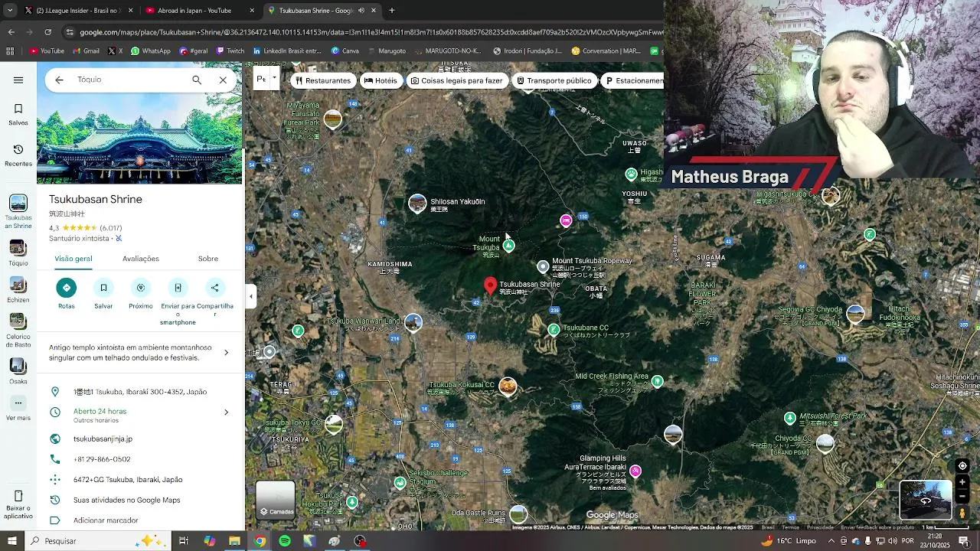The height and width of the screenshot is (551, 980).
Task: Open the tsukubasanjinja.jp website link
Action: pyautogui.click(x=103, y=439)
